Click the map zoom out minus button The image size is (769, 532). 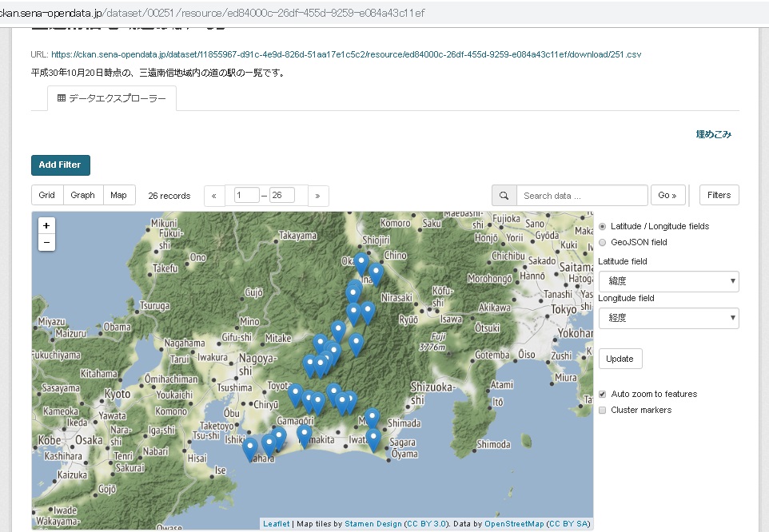click(46, 242)
